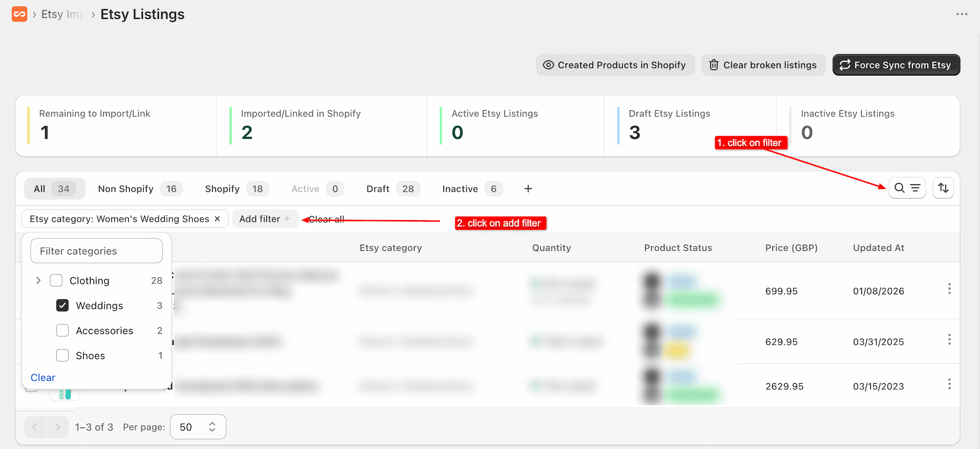Click the Price (GBP) column header
The width and height of the screenshot is (980, 449).
pos(791,248)
